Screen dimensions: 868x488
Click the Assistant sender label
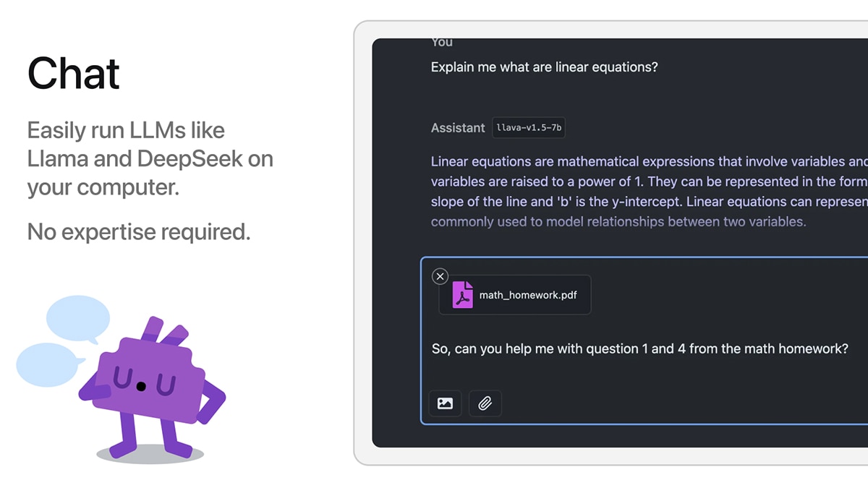[x=458, y=128]
